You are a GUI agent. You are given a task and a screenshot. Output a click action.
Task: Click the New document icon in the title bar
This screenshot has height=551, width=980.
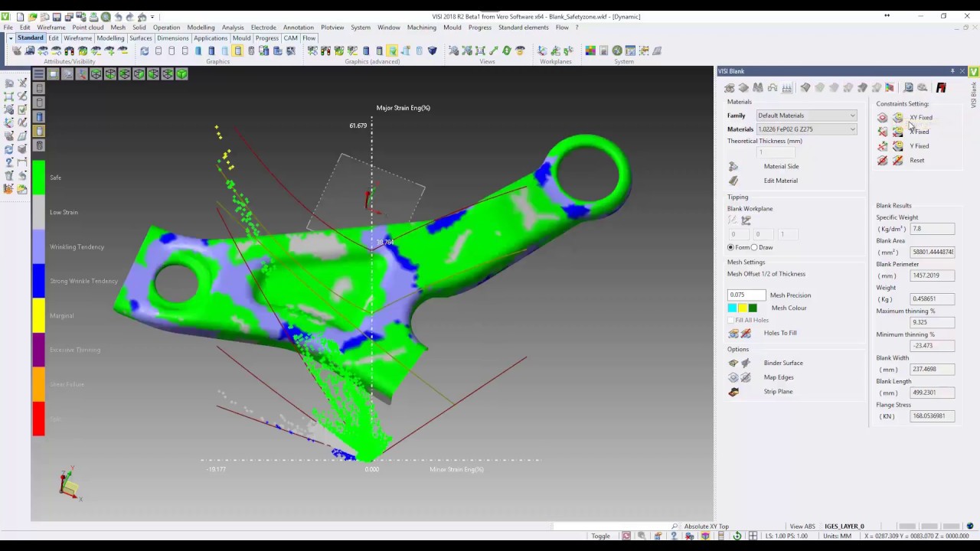coord(20,17)
